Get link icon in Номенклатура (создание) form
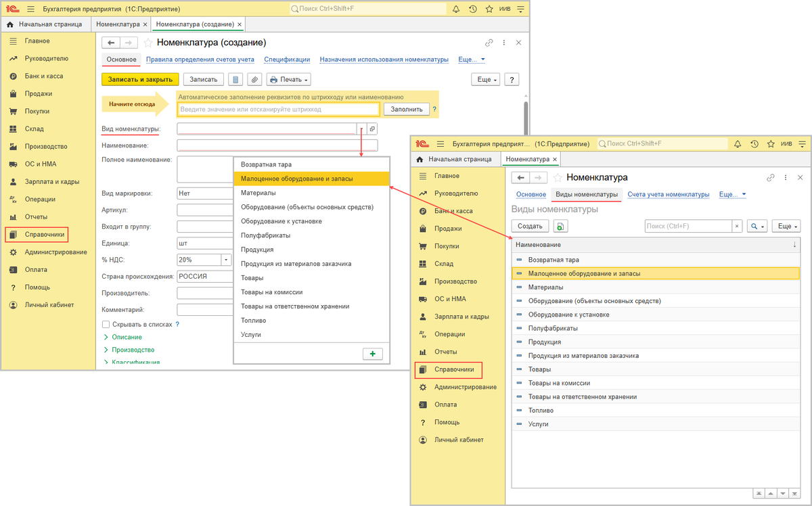 489,43
